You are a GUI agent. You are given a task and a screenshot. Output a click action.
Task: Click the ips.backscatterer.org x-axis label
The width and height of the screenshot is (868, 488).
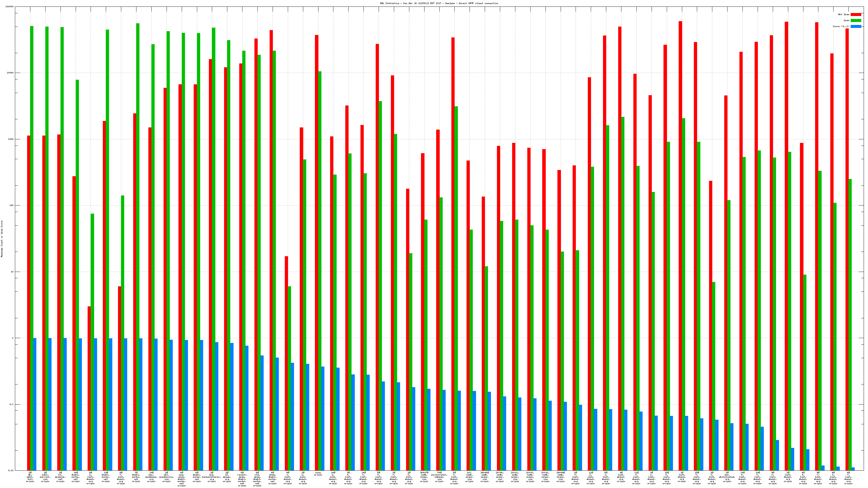[x=212, y=477]
